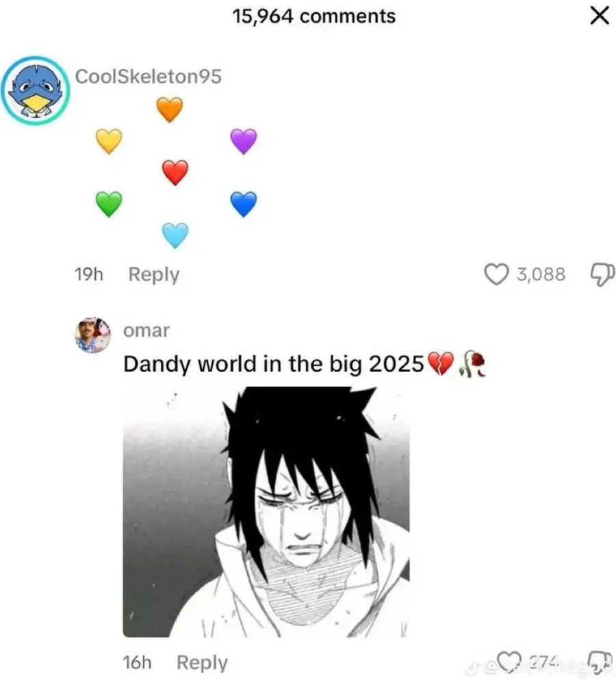Viewport: 616px width, 680px height.
Task: View the crying manga image attachment
Action: pyautogui.click(x=266, y=512)
